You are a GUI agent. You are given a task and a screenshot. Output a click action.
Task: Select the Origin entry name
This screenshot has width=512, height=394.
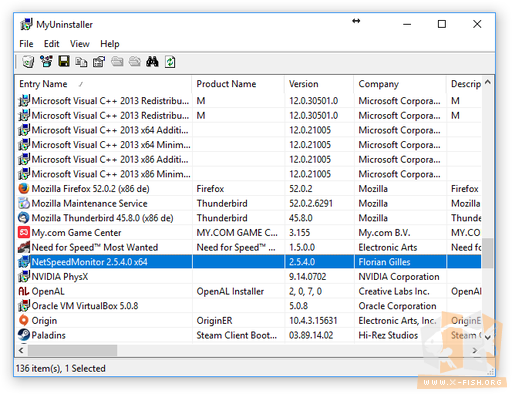coord(44,321)
